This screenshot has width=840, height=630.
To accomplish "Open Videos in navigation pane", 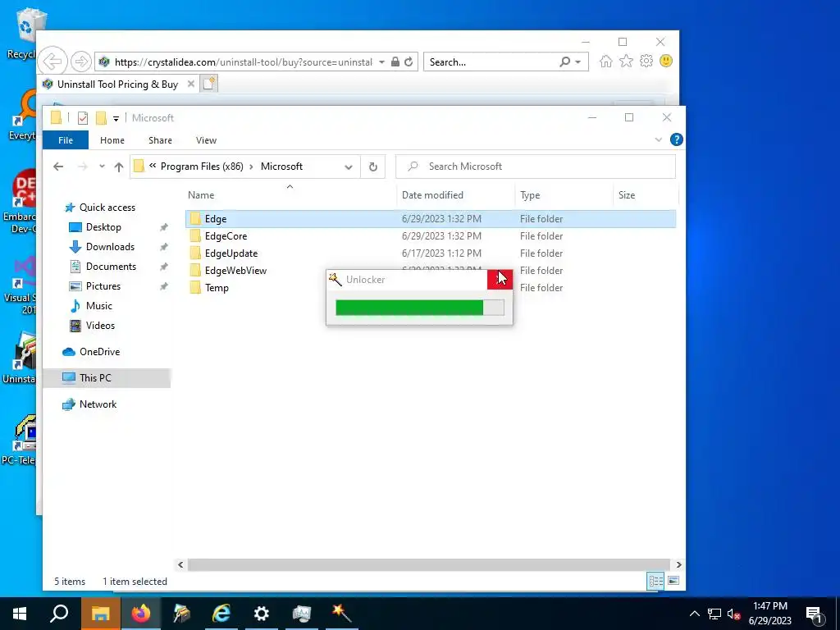I will click(x=100, y=326).
